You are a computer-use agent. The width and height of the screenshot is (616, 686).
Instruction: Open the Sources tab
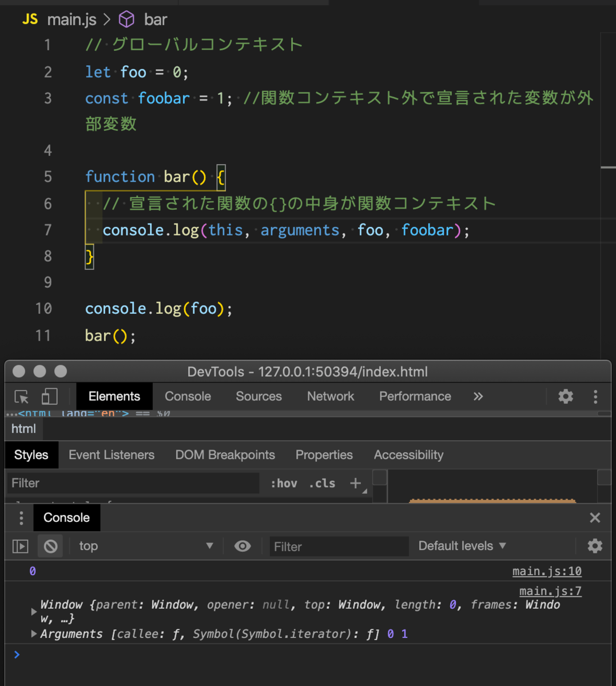point(259,396)
